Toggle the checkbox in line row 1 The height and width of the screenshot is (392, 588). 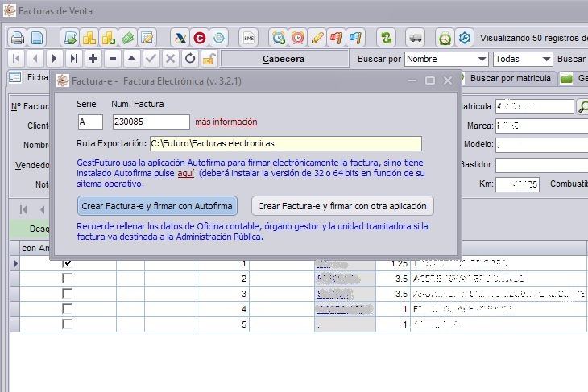coord(67,263)
